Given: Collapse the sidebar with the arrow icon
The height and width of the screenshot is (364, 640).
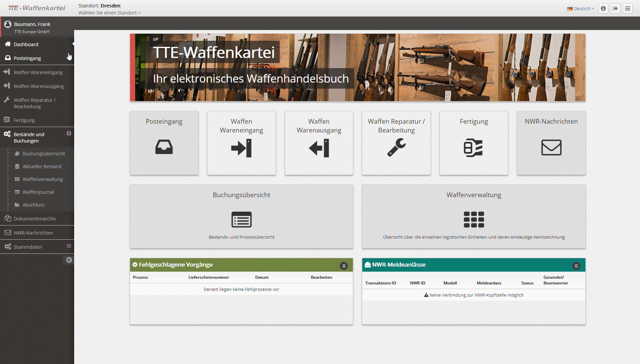Looking at the screenshot, I should (69, 260).
